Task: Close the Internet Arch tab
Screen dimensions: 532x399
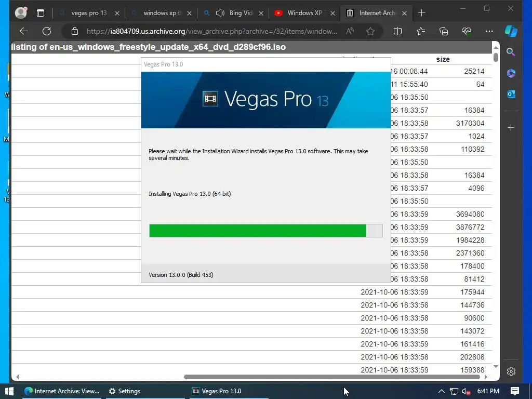Action: [404, 13]
